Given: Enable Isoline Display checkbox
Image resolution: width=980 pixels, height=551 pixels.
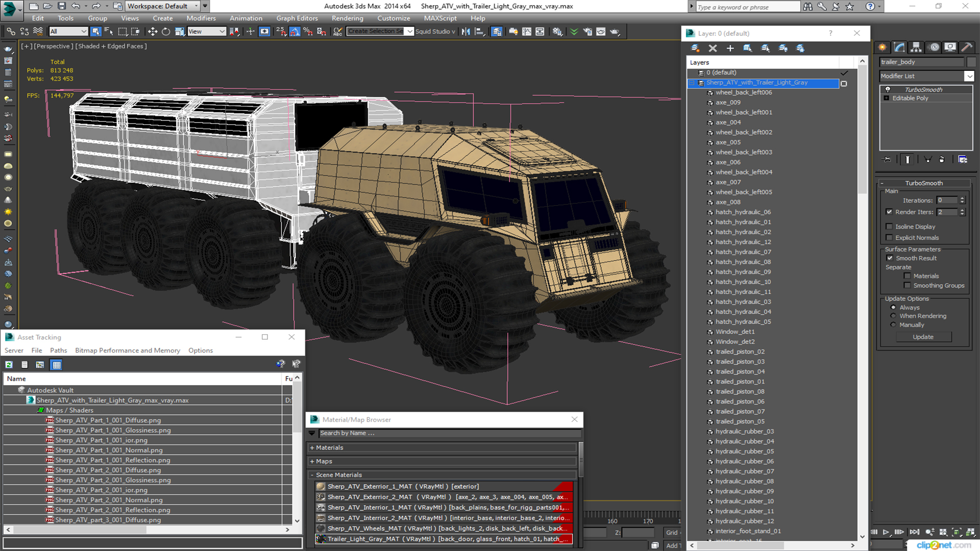Looking at the screenshot, I should (x=889, y=227).
